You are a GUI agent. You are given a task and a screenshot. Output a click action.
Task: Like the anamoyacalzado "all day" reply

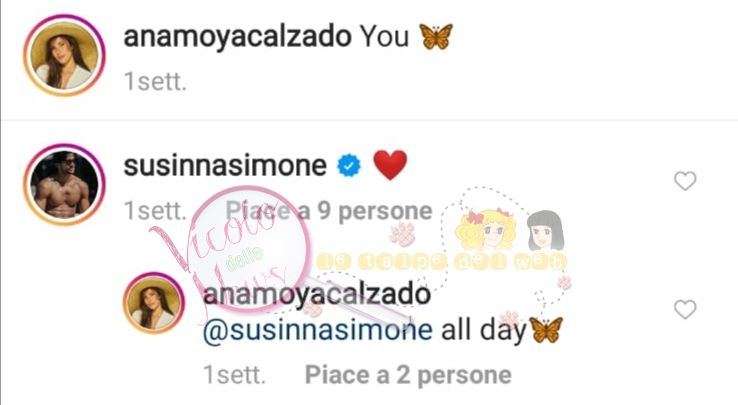click(685, 309)
